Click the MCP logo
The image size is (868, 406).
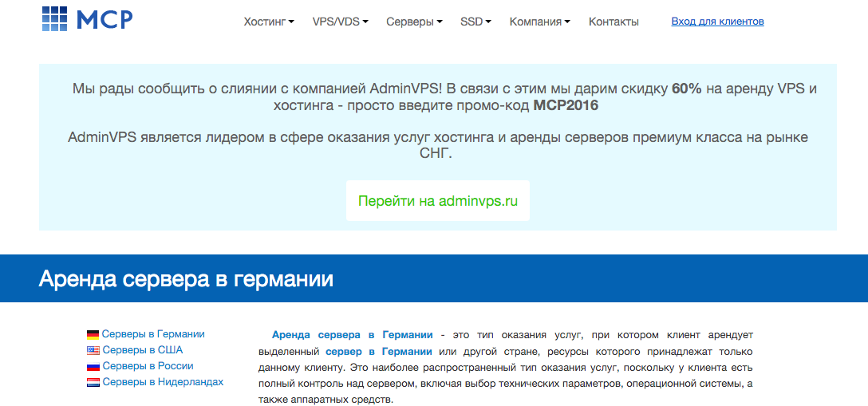88,18
